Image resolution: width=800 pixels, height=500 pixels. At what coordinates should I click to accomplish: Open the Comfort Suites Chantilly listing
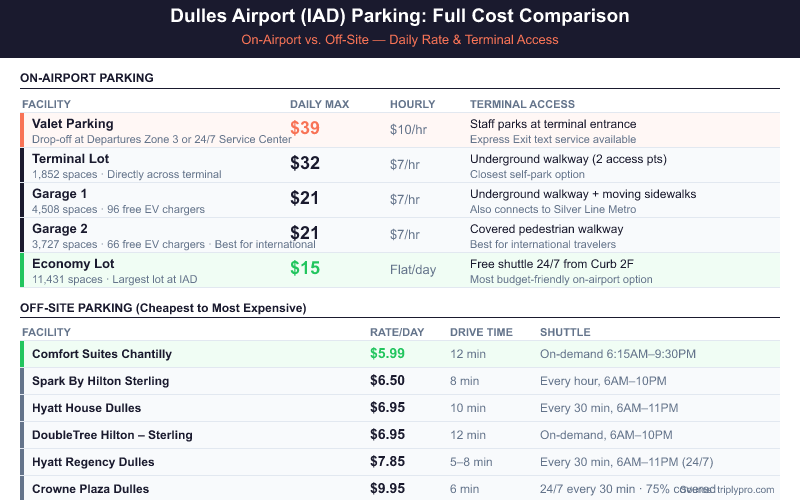102,354
